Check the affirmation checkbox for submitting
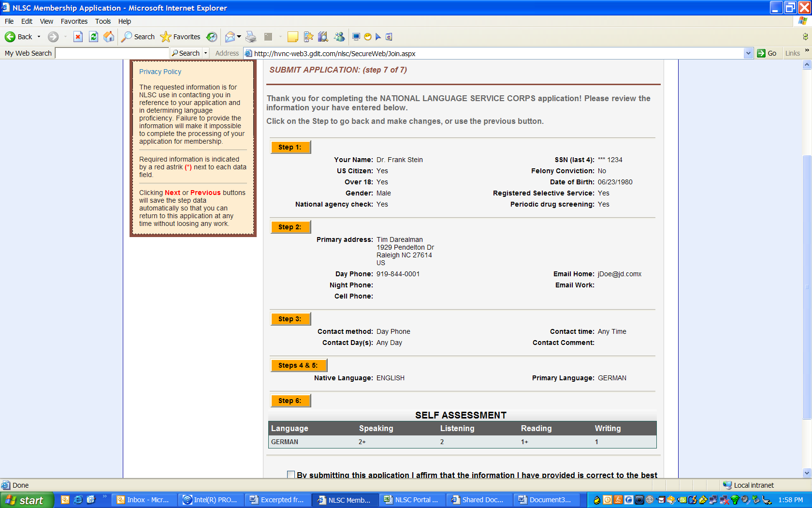This screenshot has width=812, height=508. coord(291,475)
